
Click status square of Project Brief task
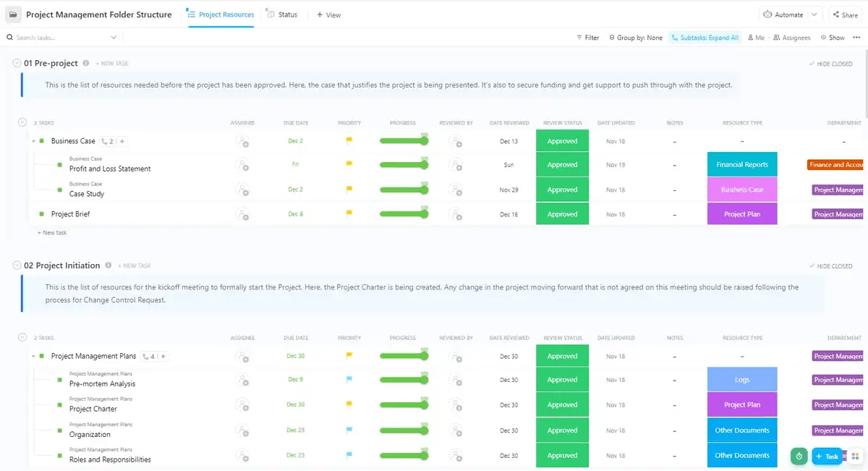point(42,214)
